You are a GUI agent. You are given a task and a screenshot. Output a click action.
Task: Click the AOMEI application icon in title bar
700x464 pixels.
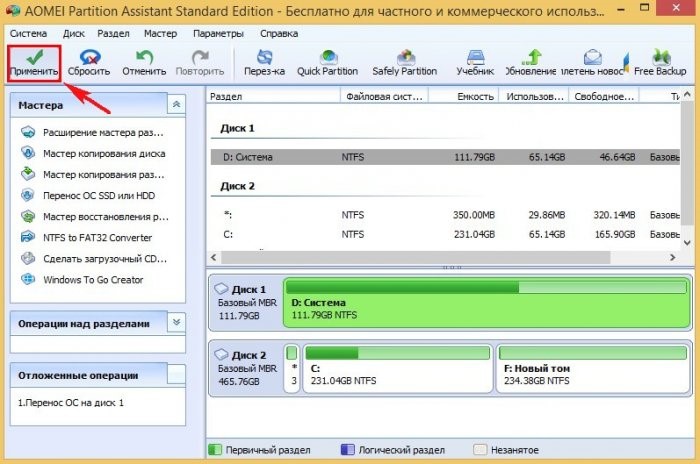(12, 9)
